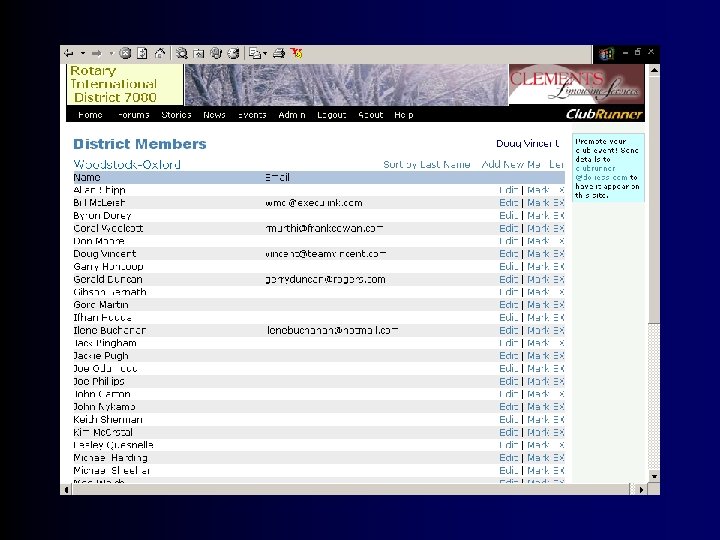Click Mark Ex for Bill McLeish
720x540 pixels.
[546, 203]
